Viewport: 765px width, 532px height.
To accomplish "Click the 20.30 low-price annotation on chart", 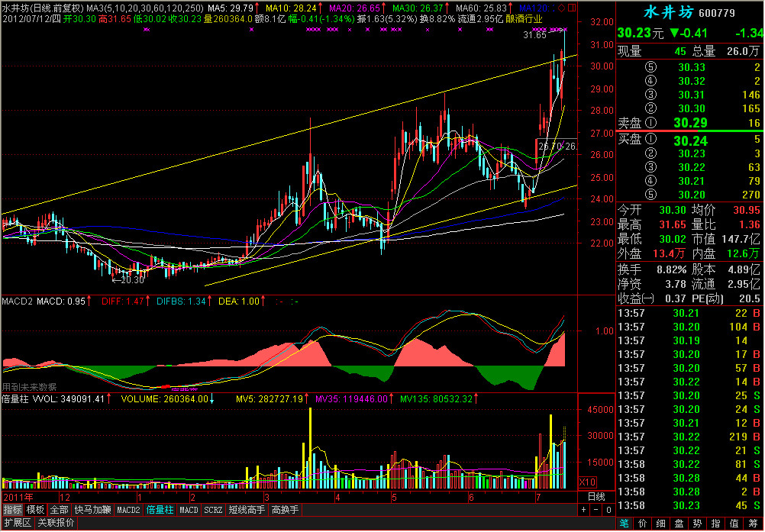I will [132, 280].
